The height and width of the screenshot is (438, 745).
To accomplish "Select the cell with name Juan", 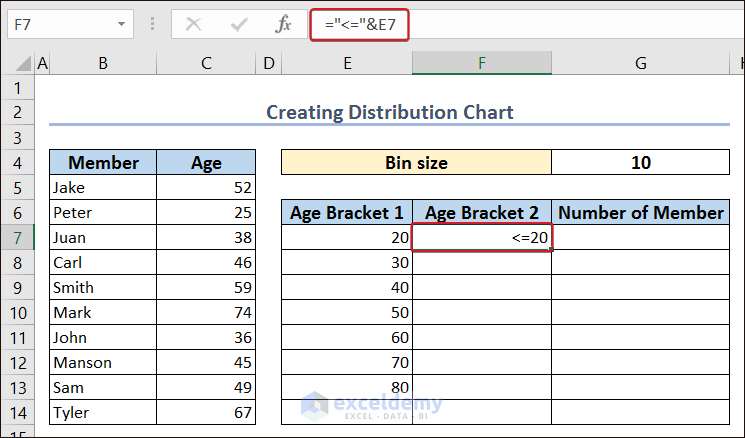I will point(103,238).
